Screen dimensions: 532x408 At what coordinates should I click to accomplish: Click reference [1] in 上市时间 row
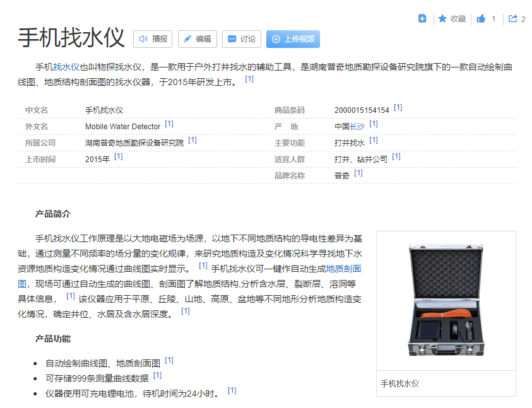[x=119, y=156]
